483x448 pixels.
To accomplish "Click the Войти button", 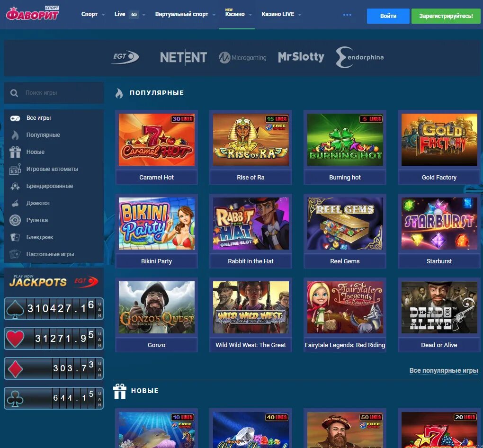I will tap(388, 16).
